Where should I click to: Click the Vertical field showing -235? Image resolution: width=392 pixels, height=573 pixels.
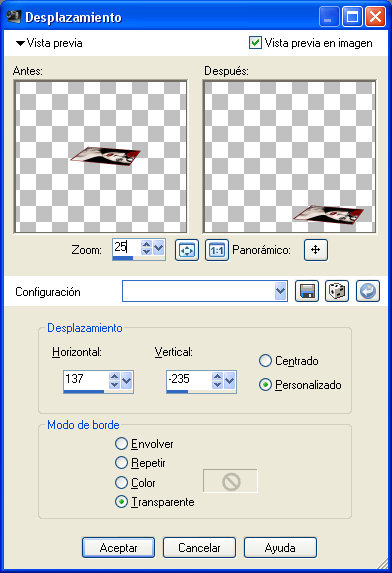click(x=189, y=380)
